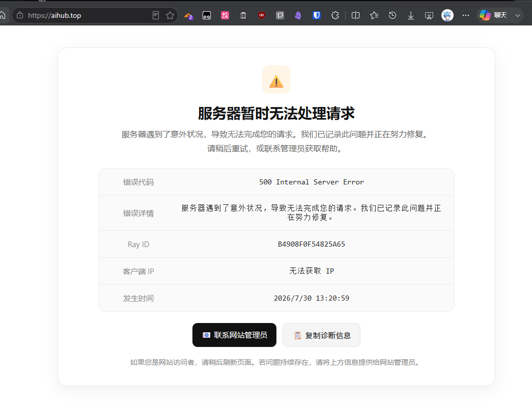Open the uBlock Origin shield extension
Screen dimensions: 532x403
click(262, 15)
